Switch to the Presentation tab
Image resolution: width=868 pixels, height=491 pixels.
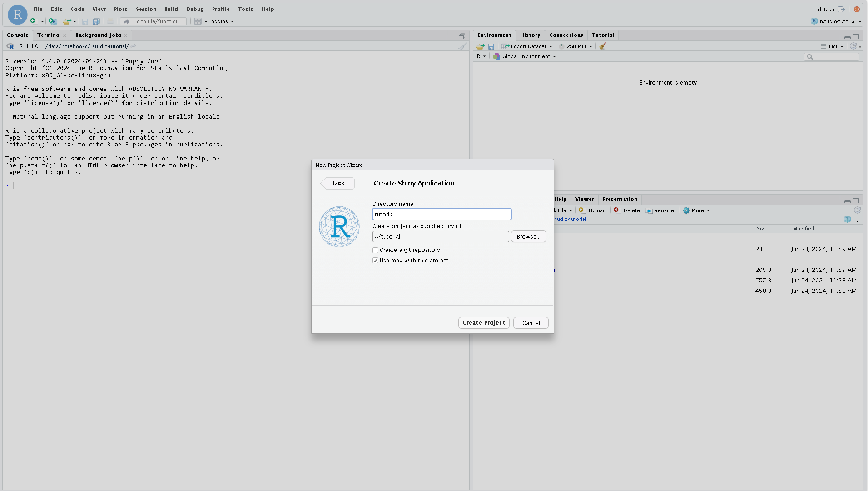[x=620, y=199]
